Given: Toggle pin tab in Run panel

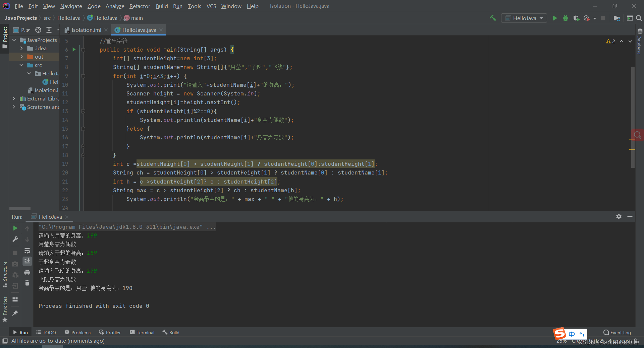Looking at the screenshot, I should (15, 313).
